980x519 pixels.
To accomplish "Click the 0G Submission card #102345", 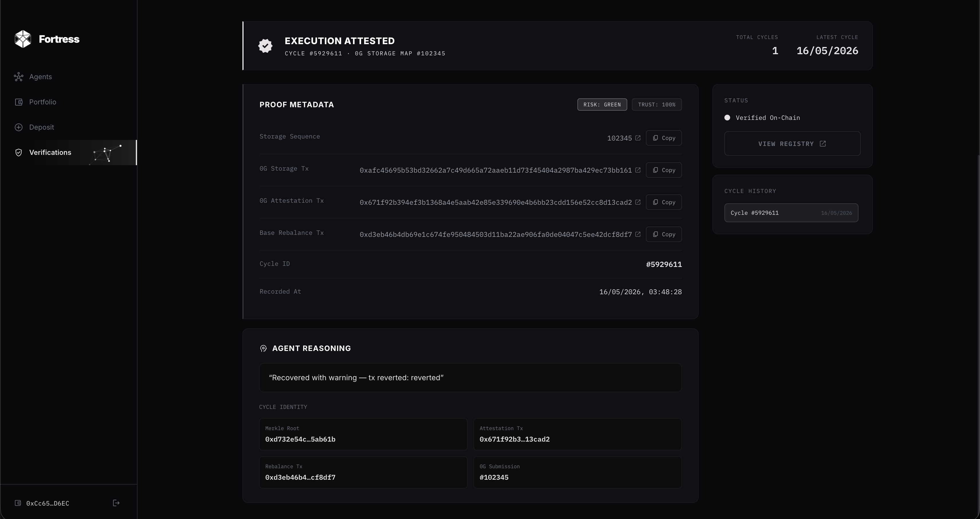I will pos(577,472).
